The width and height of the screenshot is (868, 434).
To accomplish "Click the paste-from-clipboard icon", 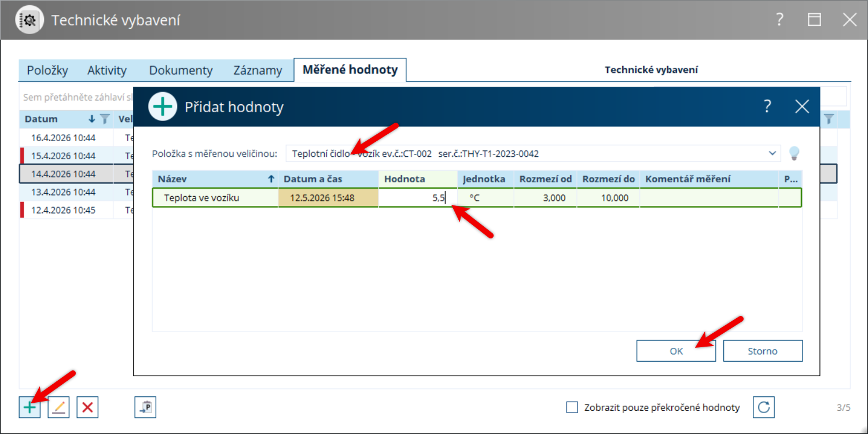I will pyautogui.click(x=145, y=407).
